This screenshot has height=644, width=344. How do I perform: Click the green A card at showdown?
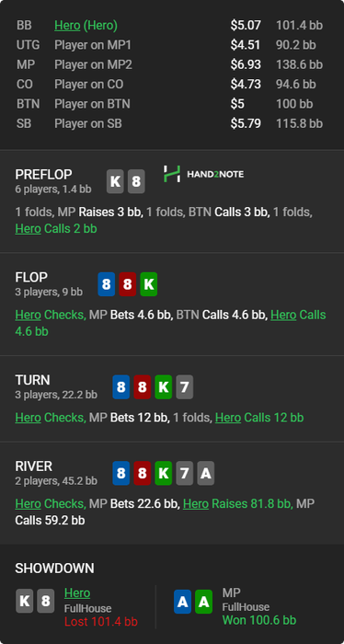[203, 602]
